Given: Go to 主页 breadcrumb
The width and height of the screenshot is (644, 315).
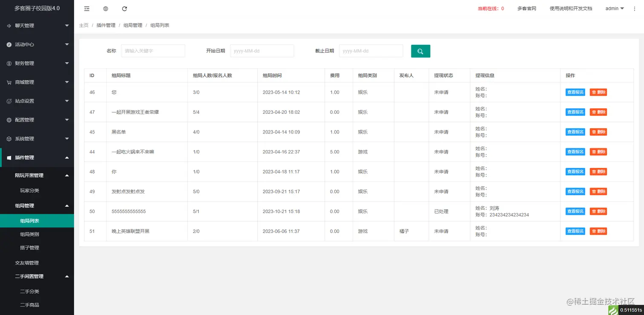Looking at the screenshot, I should [84, 26].
